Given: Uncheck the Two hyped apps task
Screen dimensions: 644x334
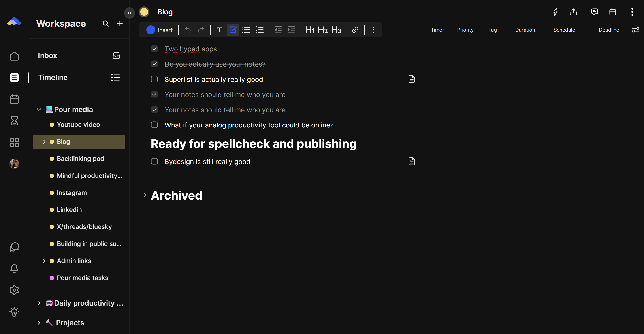Looking at the screenshot, I should point(154,49).
